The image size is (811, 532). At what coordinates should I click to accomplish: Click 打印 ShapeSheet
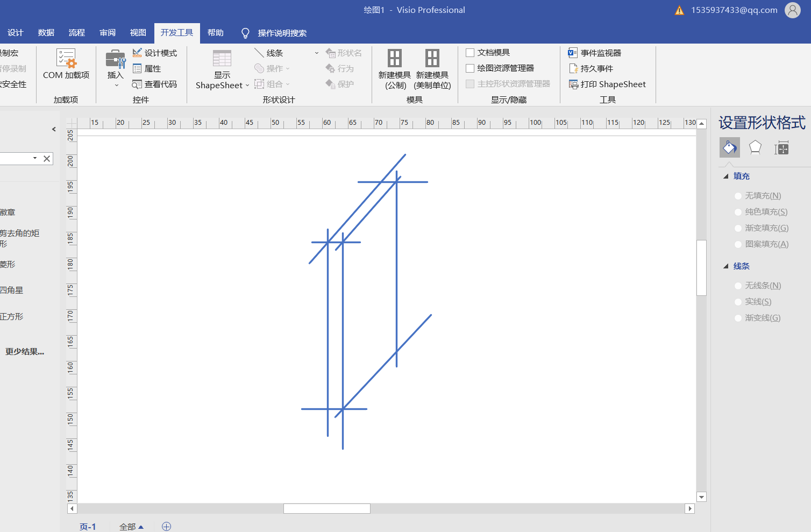[x=608, y=84]
